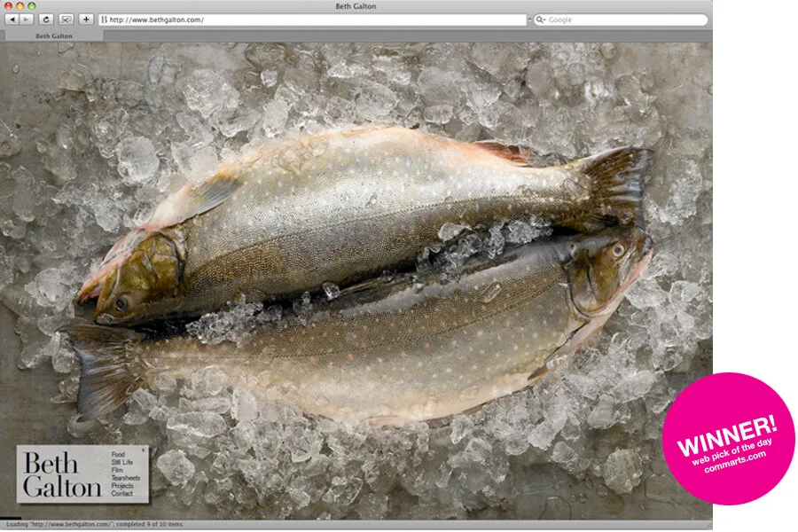Click the red close window button
798x532 pixels.
[x=8, y=5]
